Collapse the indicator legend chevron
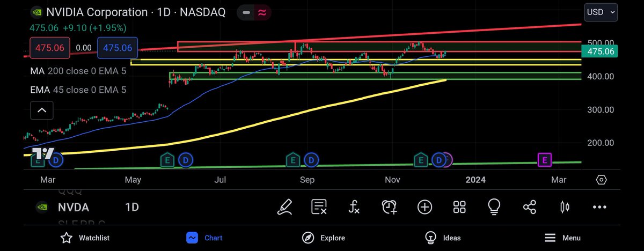The width and height of the screenshot is (644, 251). click(42, 111)
